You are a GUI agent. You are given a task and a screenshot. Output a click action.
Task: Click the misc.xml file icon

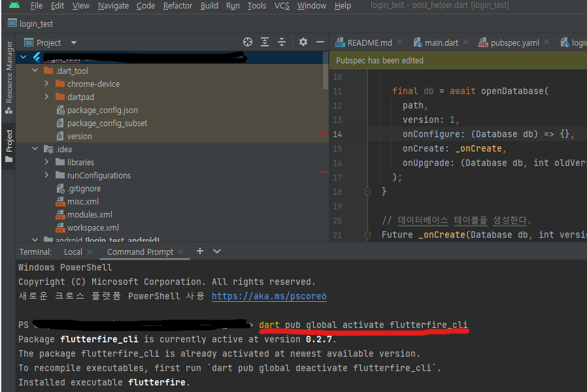60,202
